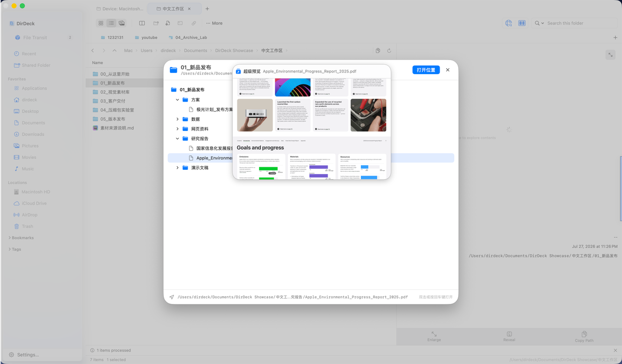Click the terminal toolbar icon
The image size is (622, 364).
(x=180, y=23)
